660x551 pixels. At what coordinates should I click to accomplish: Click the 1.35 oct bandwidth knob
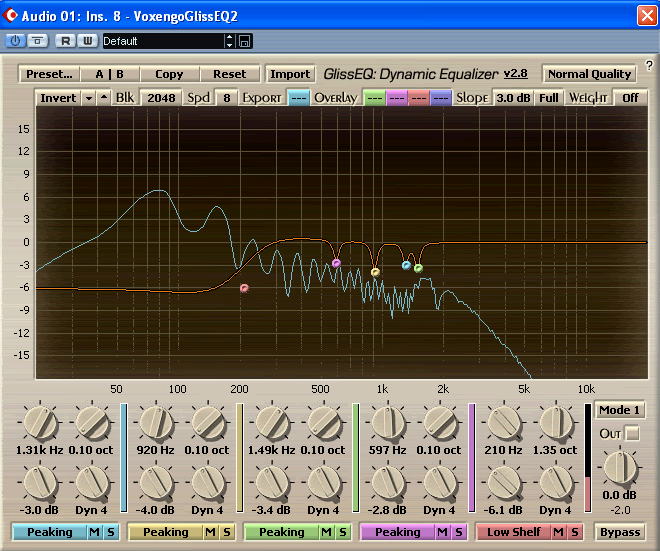556,423
